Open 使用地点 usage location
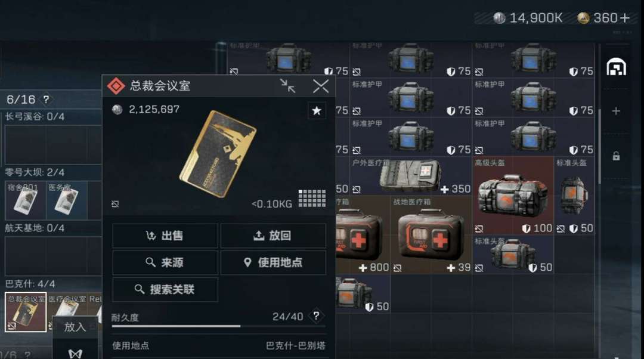644x359 pixels. [x=273, y=262]
